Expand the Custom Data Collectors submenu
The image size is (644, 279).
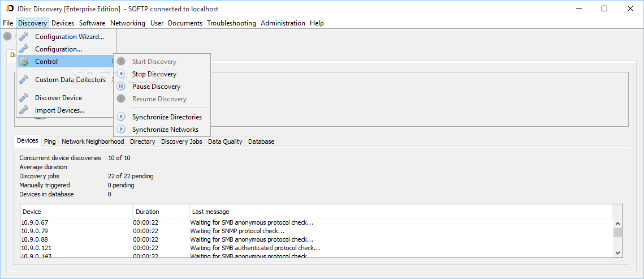coord(67,80)
